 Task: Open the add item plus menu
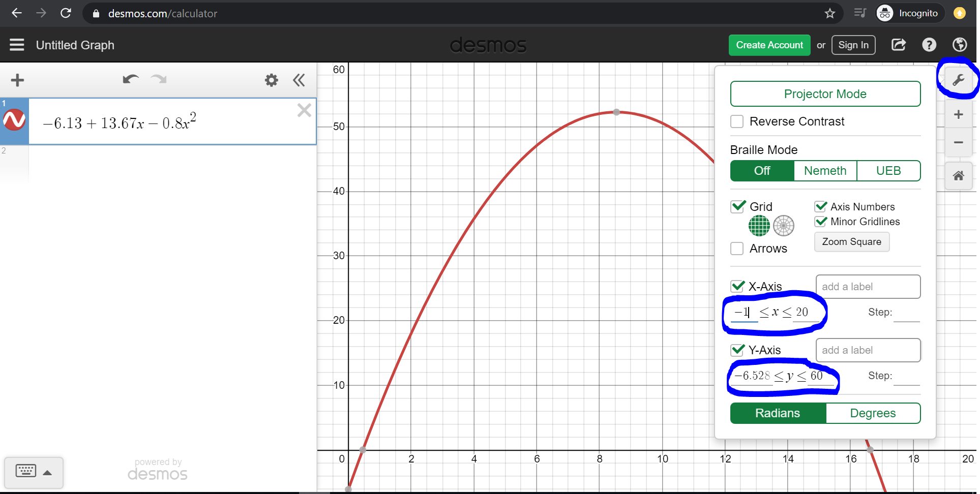tap(17, 80)
